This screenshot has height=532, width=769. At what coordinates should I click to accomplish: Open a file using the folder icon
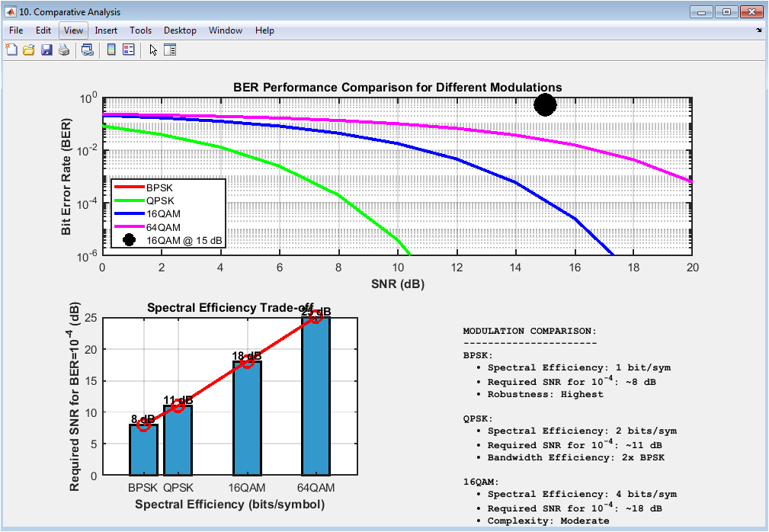coord(29,50)
